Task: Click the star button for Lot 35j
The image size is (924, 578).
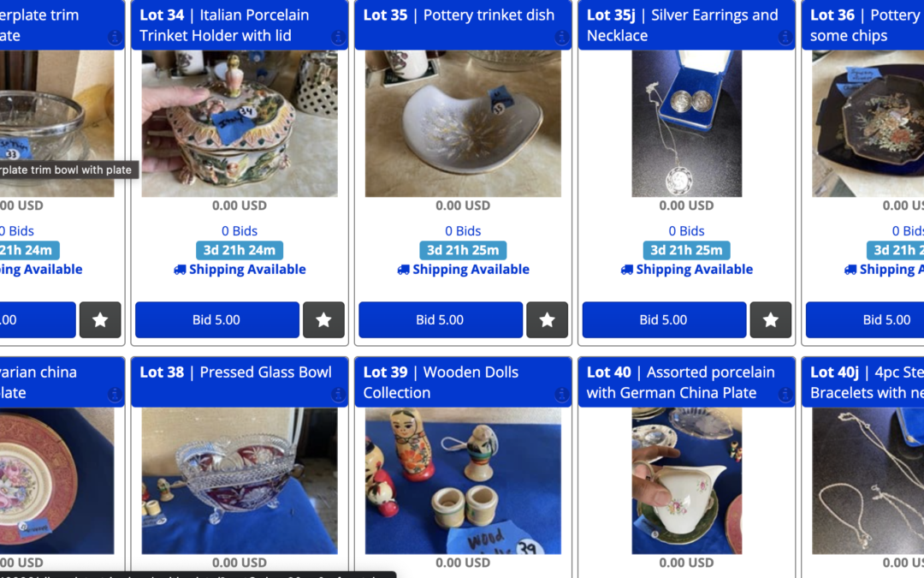Action: 770,319
